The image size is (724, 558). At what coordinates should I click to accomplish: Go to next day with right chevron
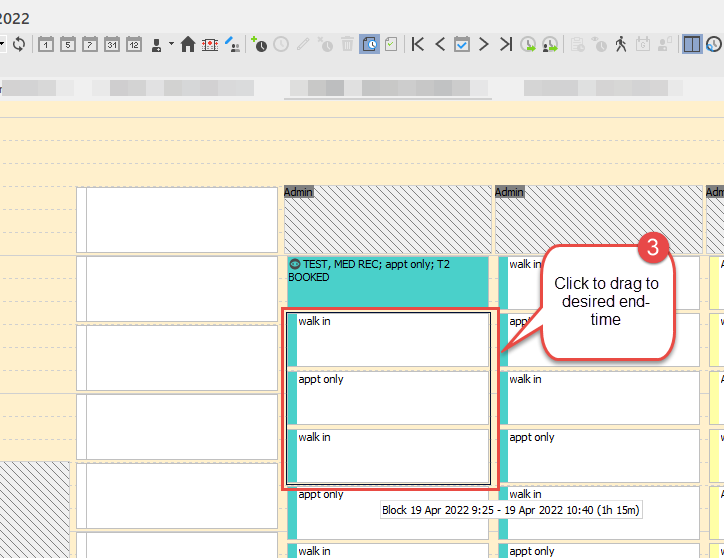click(483, 44)
